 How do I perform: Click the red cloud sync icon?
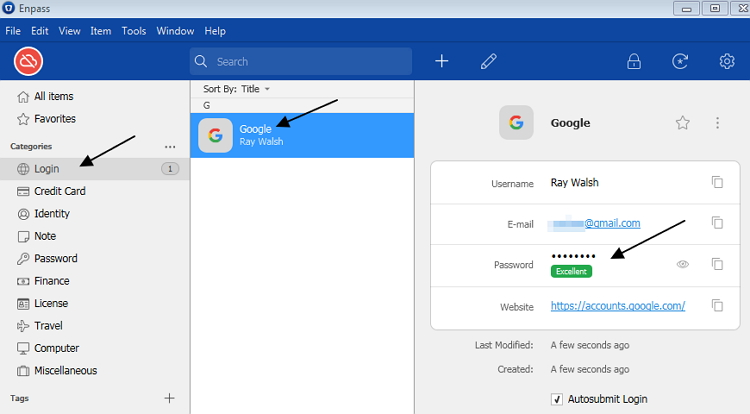click(x=29, y=62)
